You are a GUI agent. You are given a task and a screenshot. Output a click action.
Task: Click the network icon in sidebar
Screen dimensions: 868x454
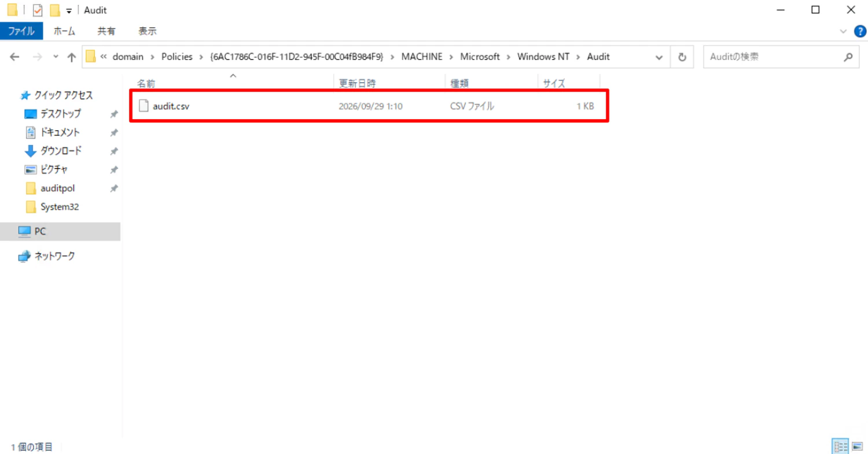point(24,256)
